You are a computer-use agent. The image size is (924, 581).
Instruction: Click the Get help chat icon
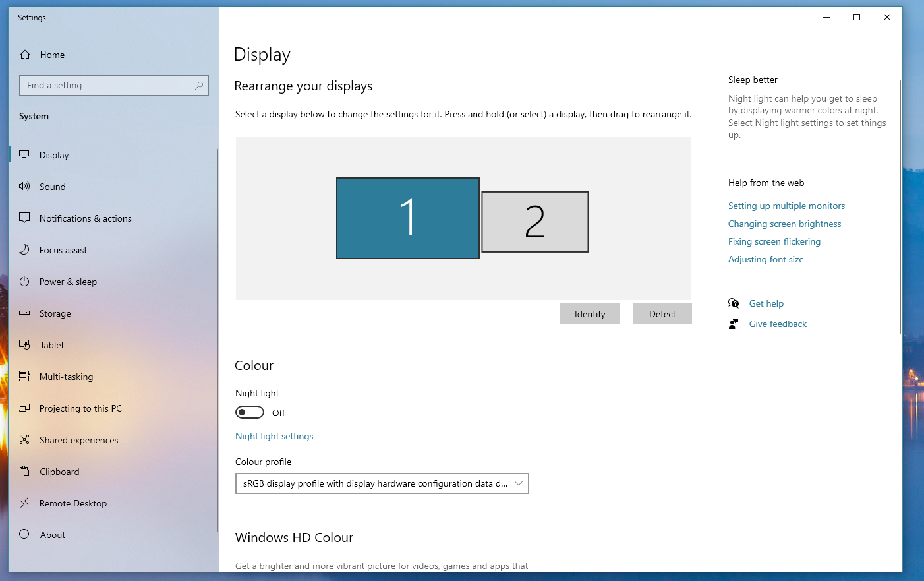pyautogui.click(x=734, y=303)
